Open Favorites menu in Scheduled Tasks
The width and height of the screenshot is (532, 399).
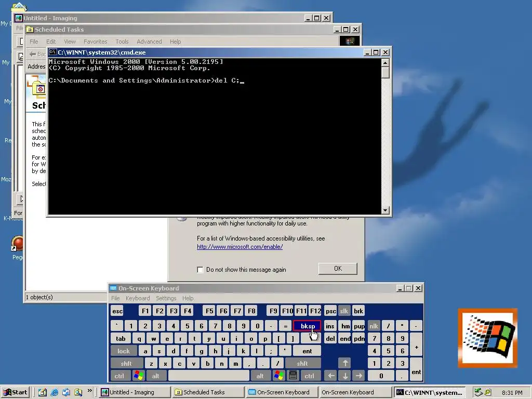(96, 42)
